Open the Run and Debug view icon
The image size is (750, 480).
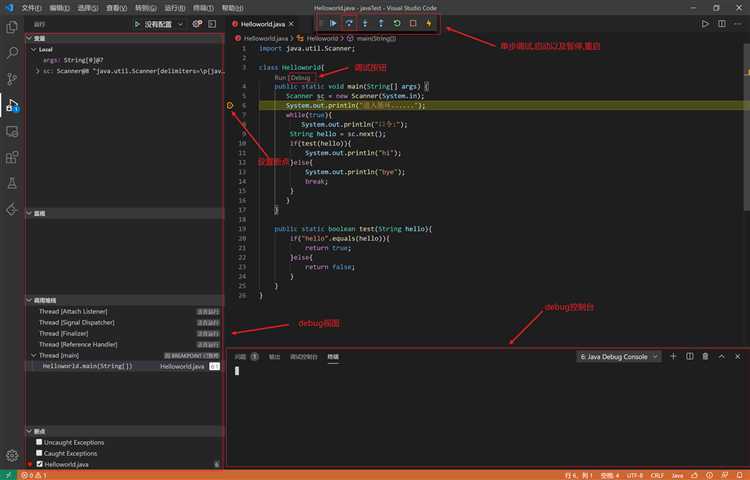click(x=12, y=105)
